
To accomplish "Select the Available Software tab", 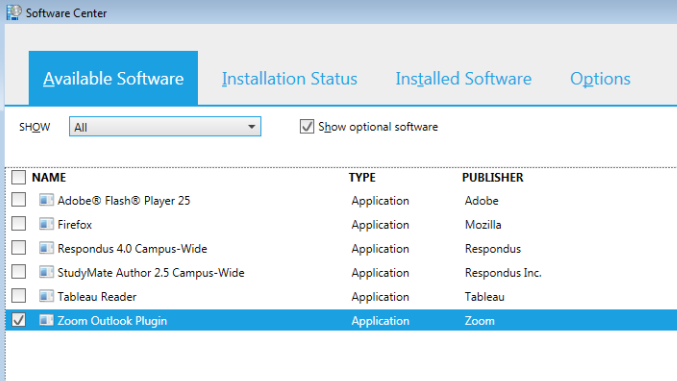I will click(114, 78).
